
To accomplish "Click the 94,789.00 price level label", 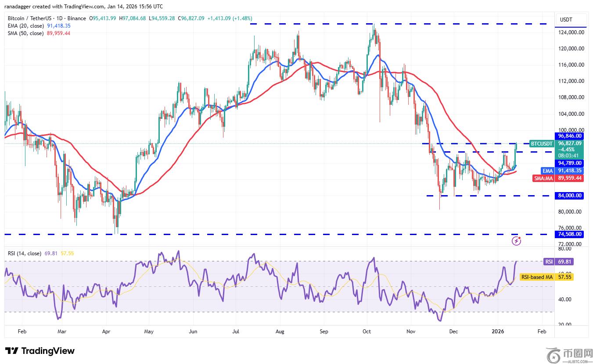I will click(570, 163).
